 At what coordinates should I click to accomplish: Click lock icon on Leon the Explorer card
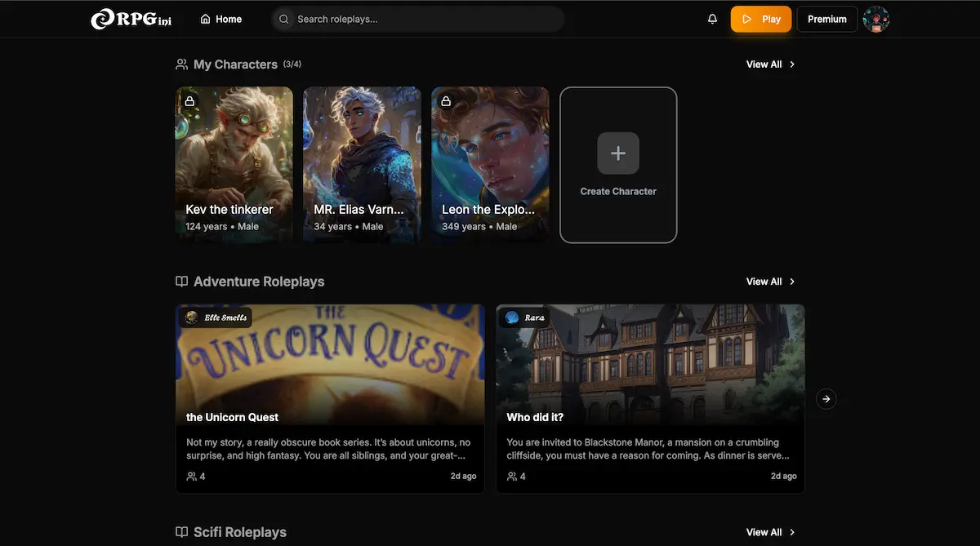pyautogui.click(x=446, y=101)
